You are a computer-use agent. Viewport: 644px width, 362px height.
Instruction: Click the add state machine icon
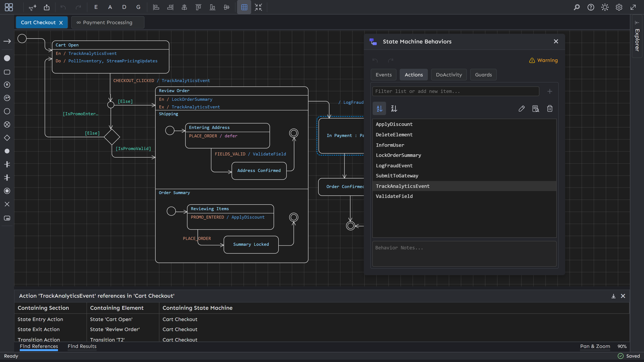tap(32, 7)
